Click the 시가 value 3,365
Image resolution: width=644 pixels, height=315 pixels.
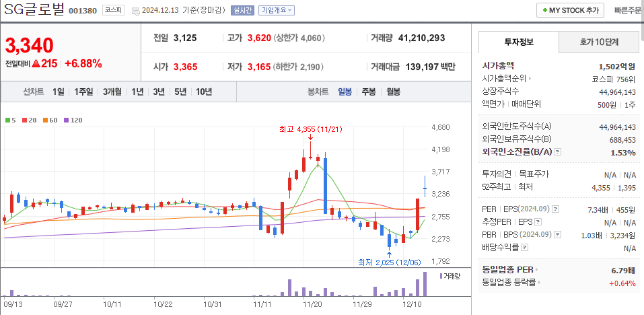click(185, 67)
